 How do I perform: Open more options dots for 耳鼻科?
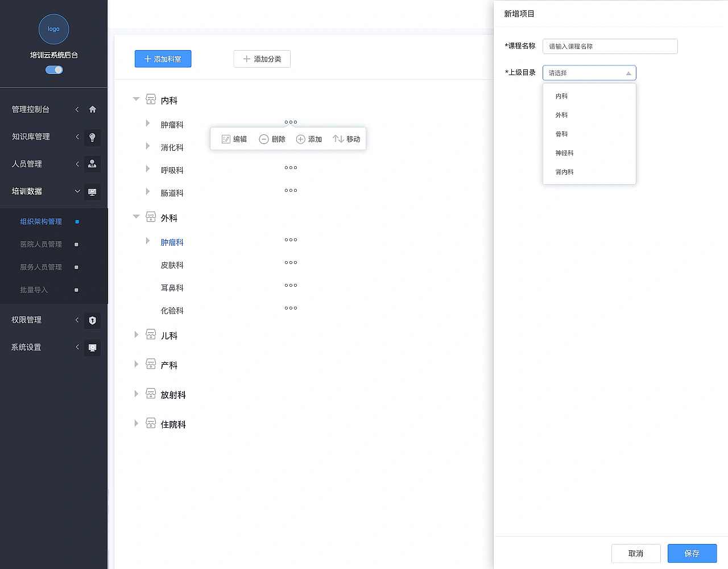point(291,286)
